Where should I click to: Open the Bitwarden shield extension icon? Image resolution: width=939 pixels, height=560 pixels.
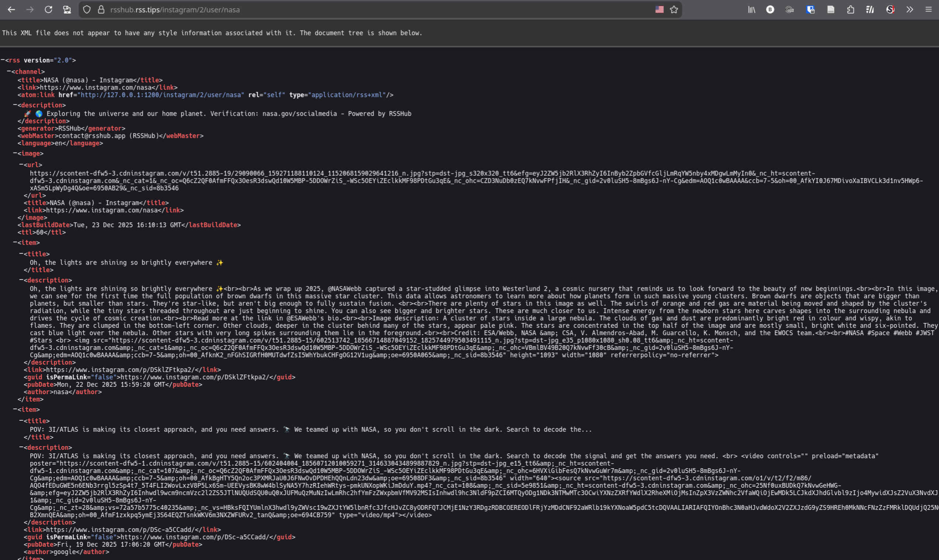click(810, 10)
